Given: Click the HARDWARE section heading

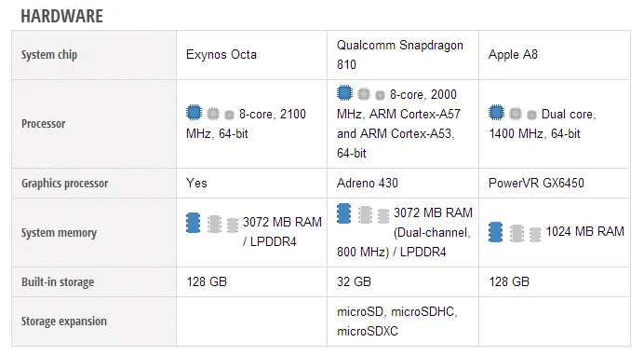Looking at the screenshot, I should [62, 16].
